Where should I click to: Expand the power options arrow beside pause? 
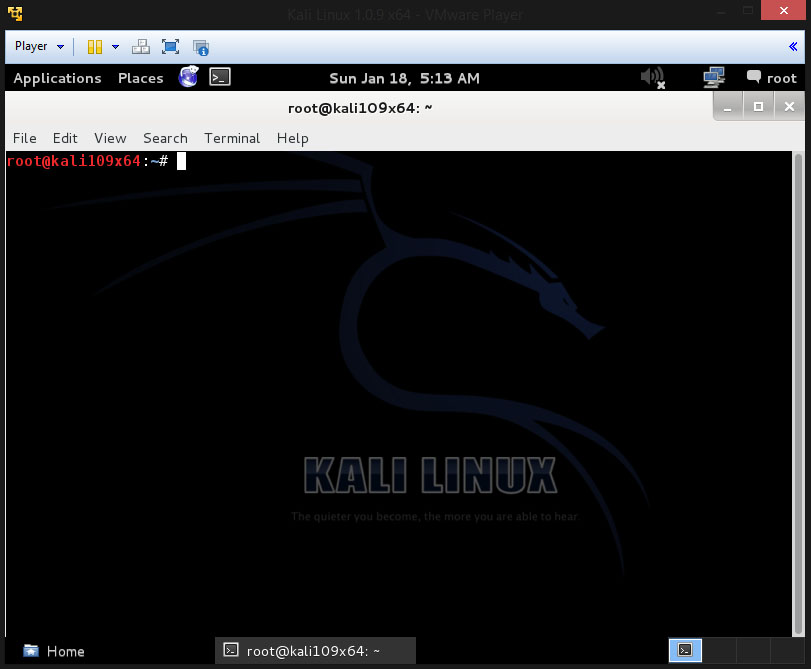[115, 47]
